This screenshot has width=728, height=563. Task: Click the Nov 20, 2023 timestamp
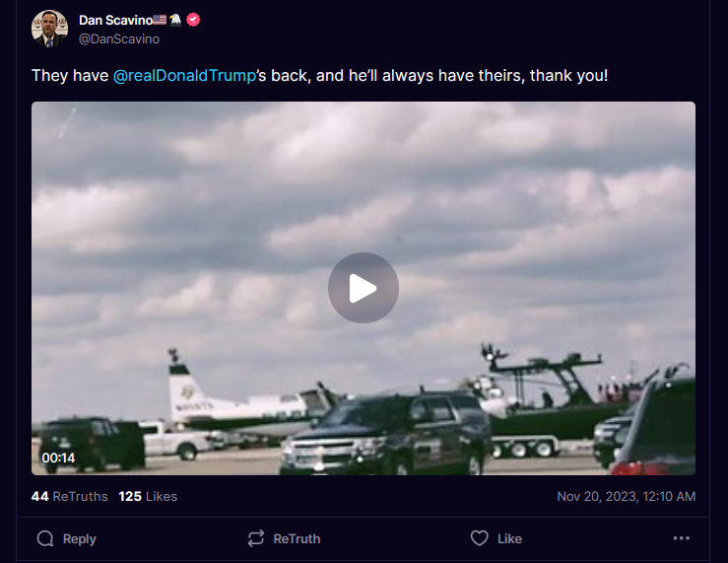click(626, 496)
